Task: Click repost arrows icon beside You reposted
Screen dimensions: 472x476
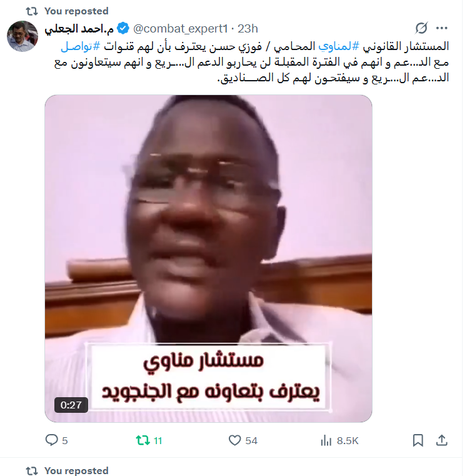Action: tap(32, 11)
